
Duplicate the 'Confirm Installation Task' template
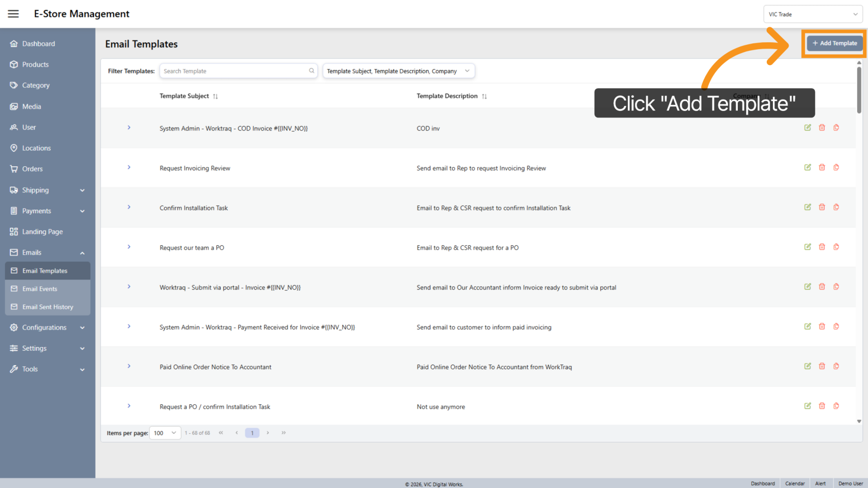(836, 207)
